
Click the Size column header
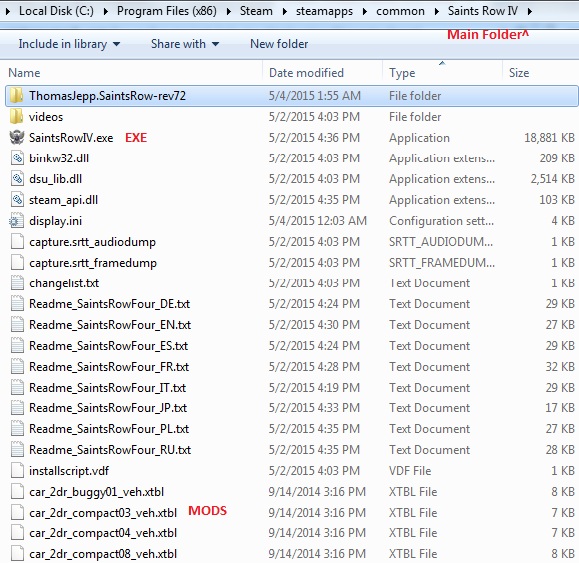click(x=540, y=73)
